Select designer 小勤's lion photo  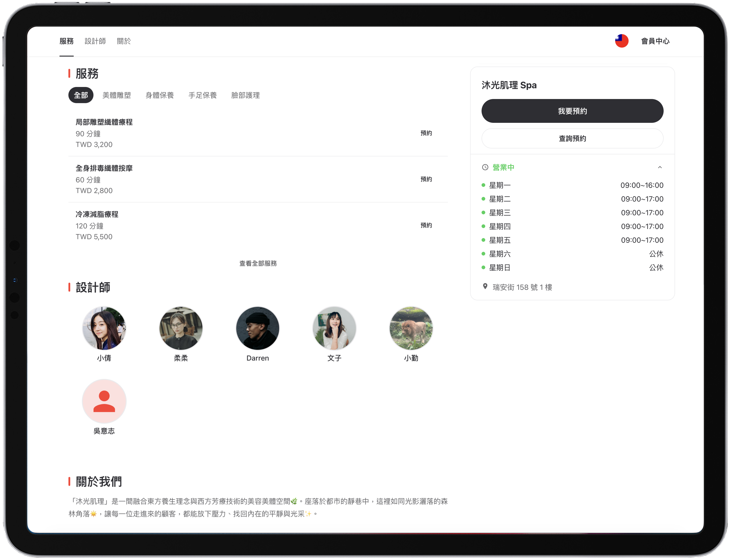click(411, 328)
